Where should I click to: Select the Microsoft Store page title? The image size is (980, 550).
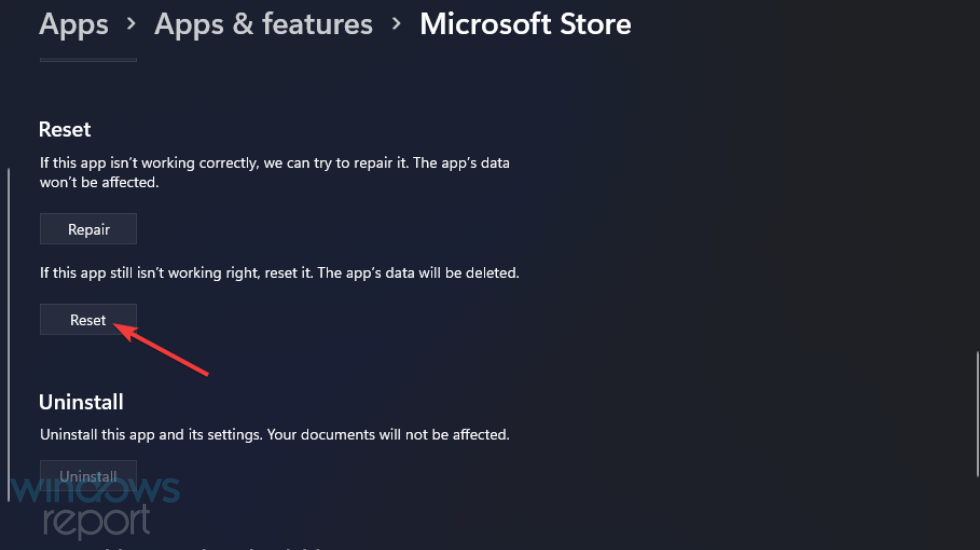[525, 24]
